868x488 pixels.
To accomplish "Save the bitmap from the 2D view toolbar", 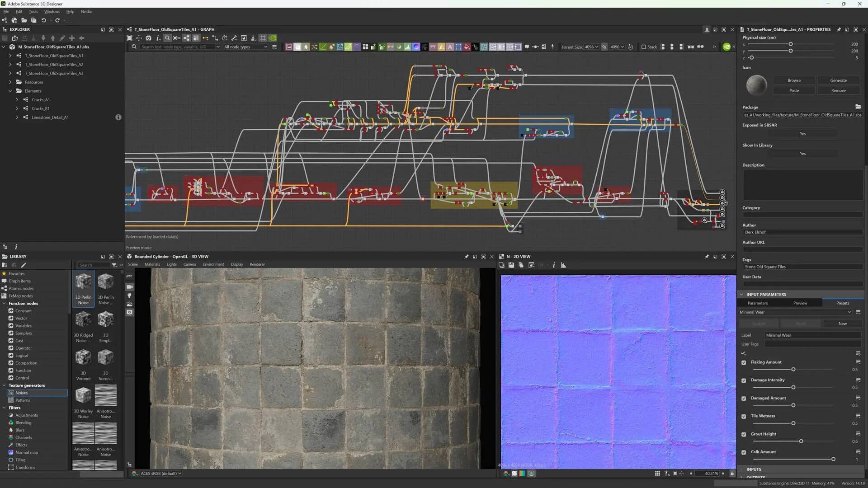I will tap(511, 265).
